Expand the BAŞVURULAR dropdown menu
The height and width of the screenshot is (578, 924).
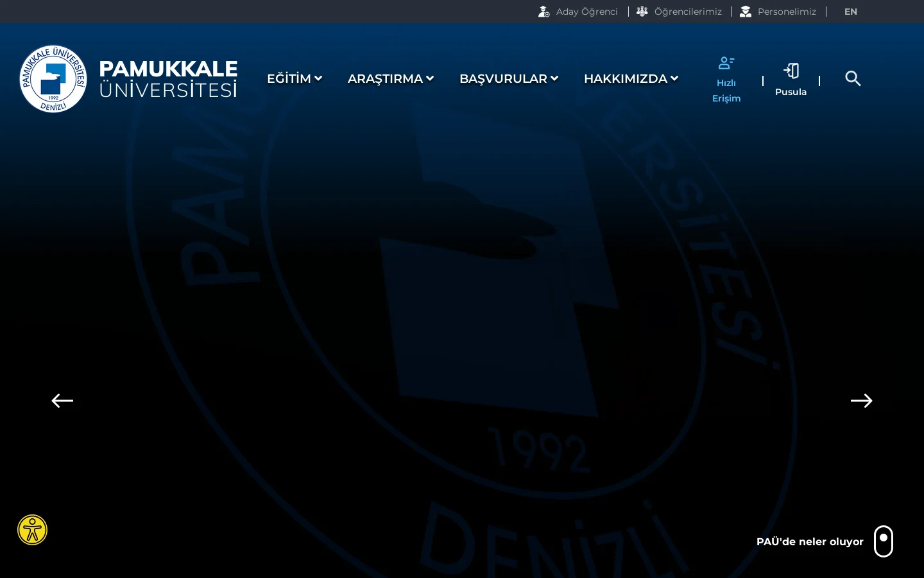[x=509, y=78]
